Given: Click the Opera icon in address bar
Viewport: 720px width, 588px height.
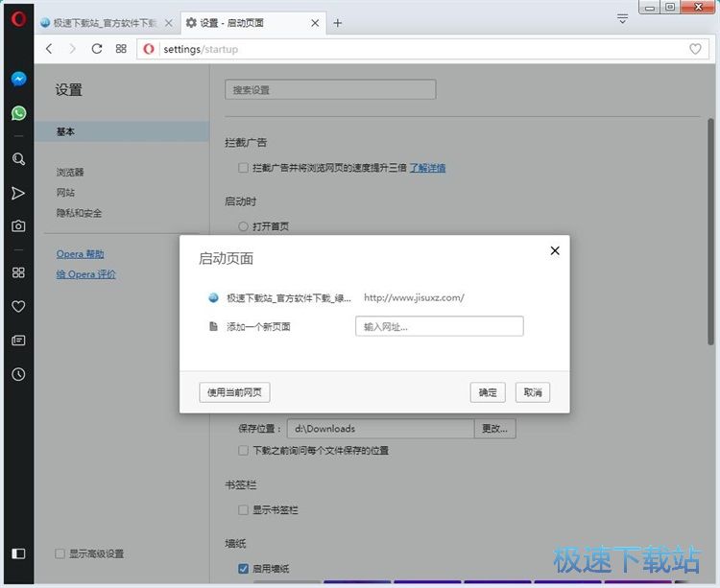Looking at the screenshot, I should (148, 49).
